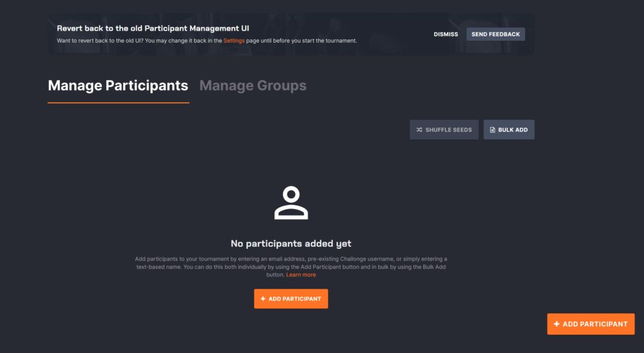Click the 'Revert back to the old Participant Management UI' title
Screen dimensions: 644x353
(153, 28)
